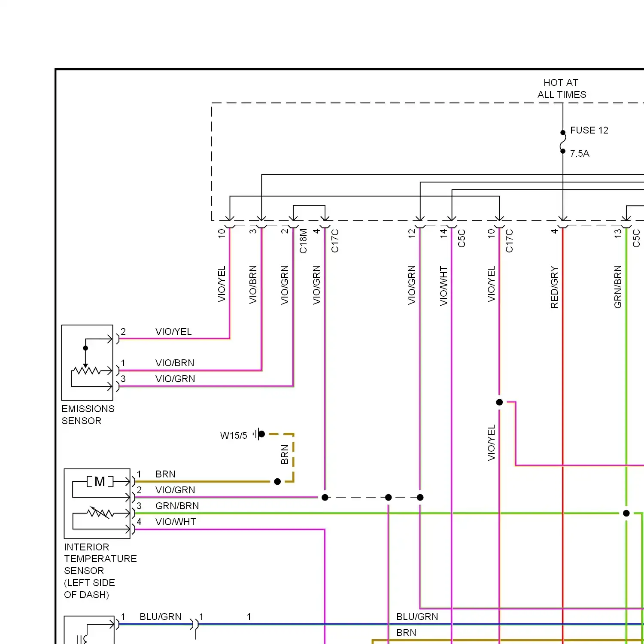
Task: Select the "7.5A" fuse rating text
Action: [x=580, y=153]
